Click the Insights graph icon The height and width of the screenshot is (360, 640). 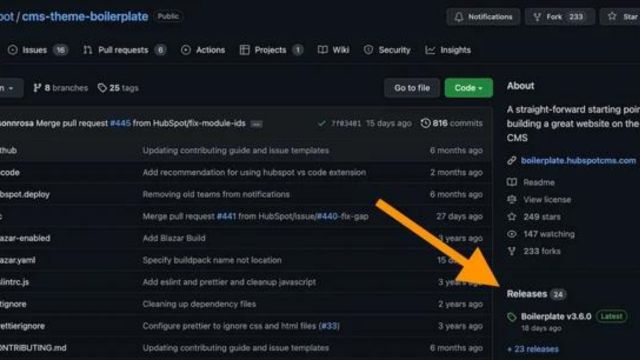[430, 50]
